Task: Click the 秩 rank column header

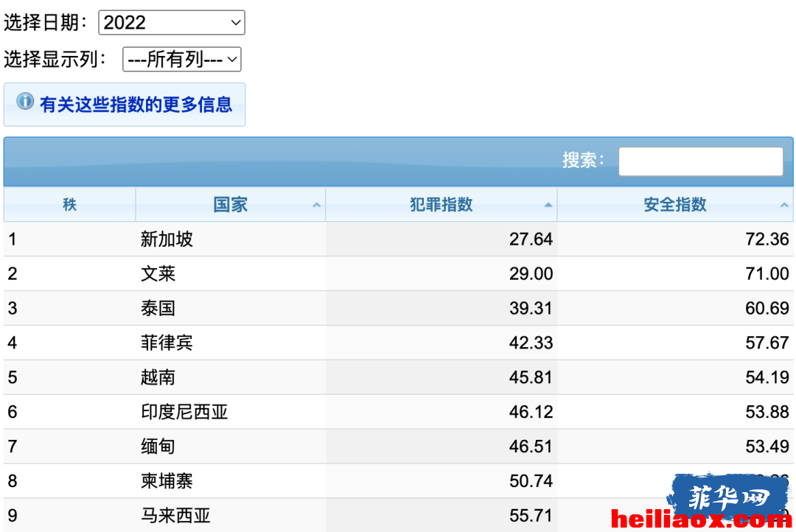Action: click(69, 205)
